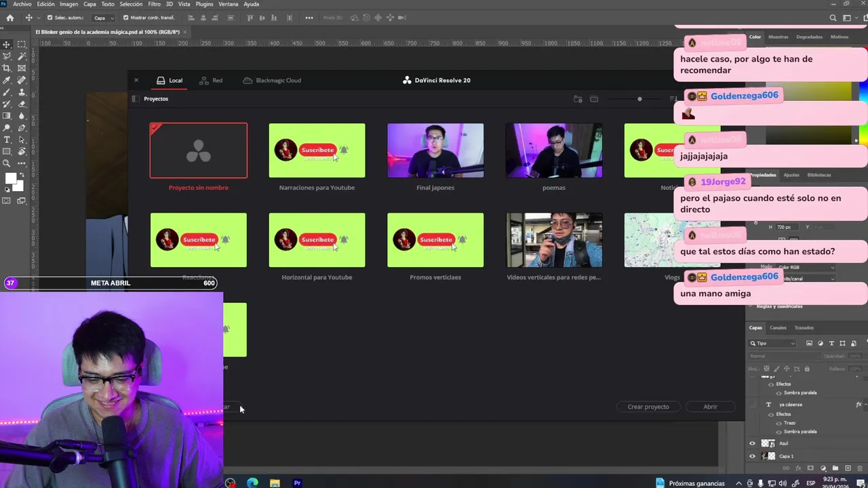
Task: Select the Move tool in Photoshop toolbar
Action: tap(7, 44)
